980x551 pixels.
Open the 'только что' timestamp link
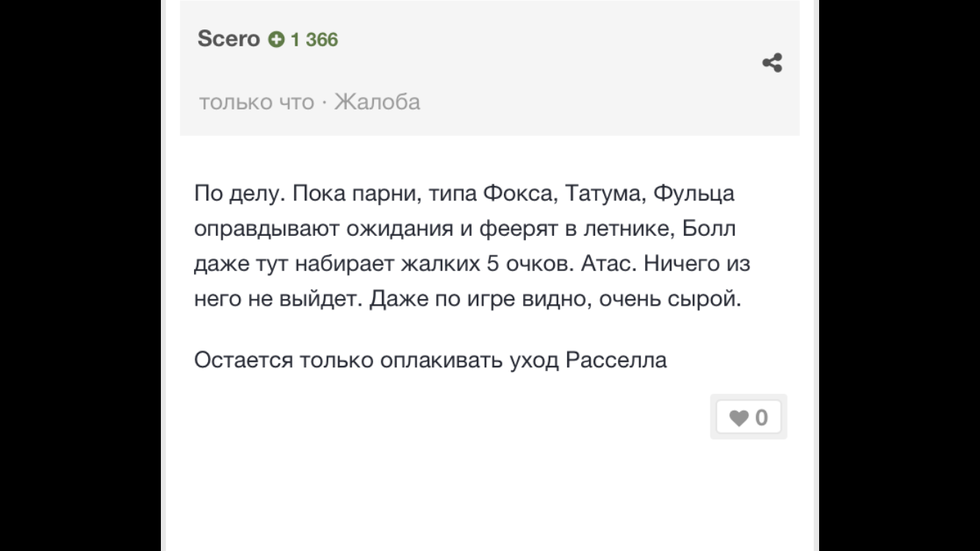(256, 101)
